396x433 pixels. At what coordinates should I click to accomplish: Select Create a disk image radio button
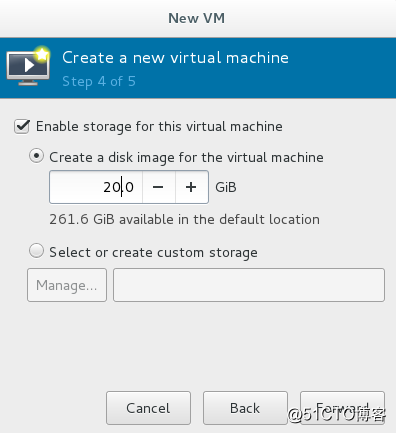pyautogui.click(x=36, y=156)
